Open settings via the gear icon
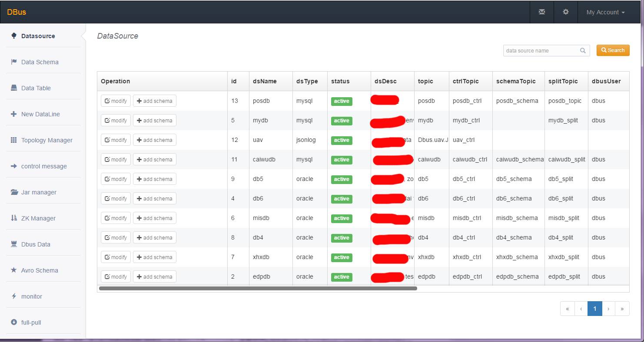This screenshot has height=342, width=644. pos(566,12)
